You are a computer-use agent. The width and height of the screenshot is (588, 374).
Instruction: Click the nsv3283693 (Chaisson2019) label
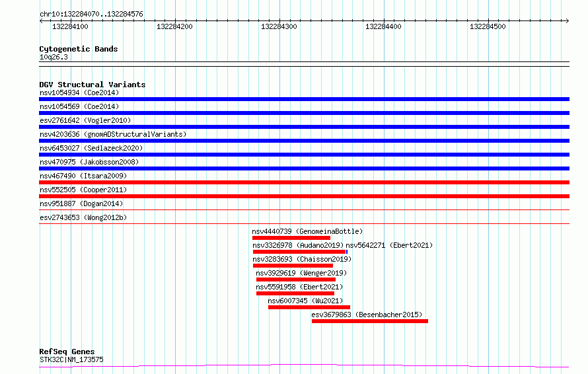pyautogui.click(x=302, y=259)
